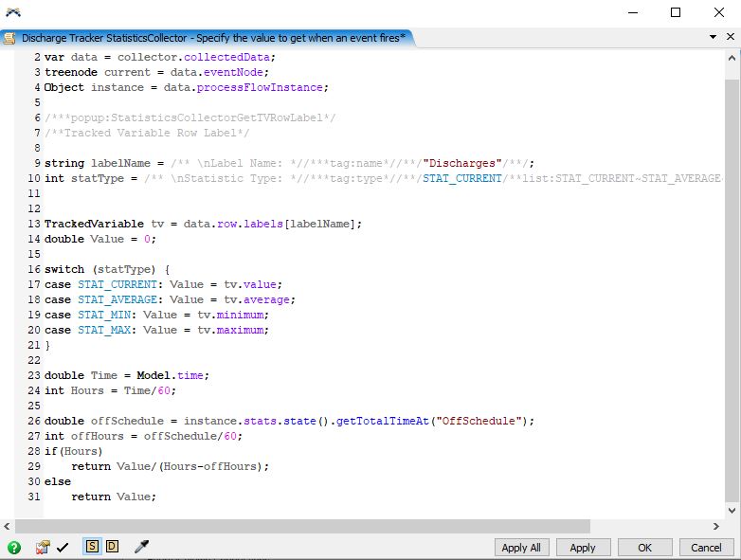741x560 pixels.
Task: Click the Apply button
Action: click(583, 548)
